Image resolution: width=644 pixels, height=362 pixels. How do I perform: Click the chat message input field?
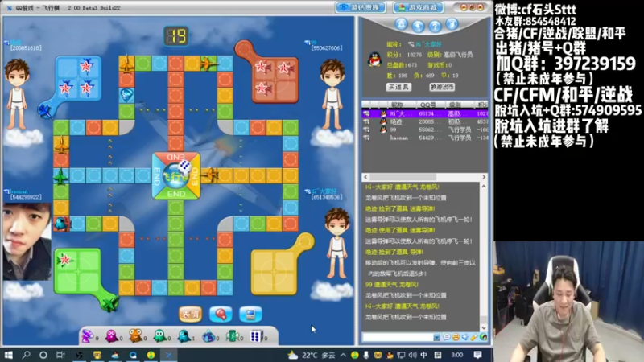tap(398, 337)
